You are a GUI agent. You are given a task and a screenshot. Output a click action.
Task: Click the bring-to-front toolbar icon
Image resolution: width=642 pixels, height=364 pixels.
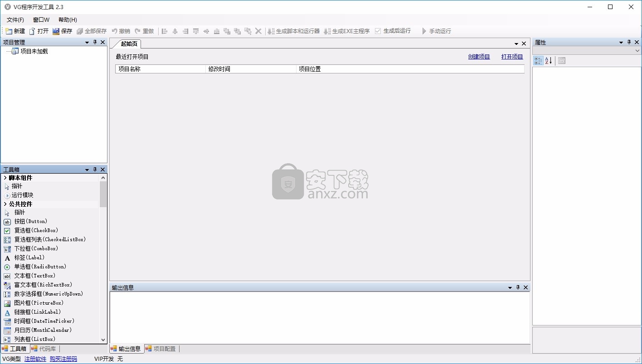tap(227, 31)
